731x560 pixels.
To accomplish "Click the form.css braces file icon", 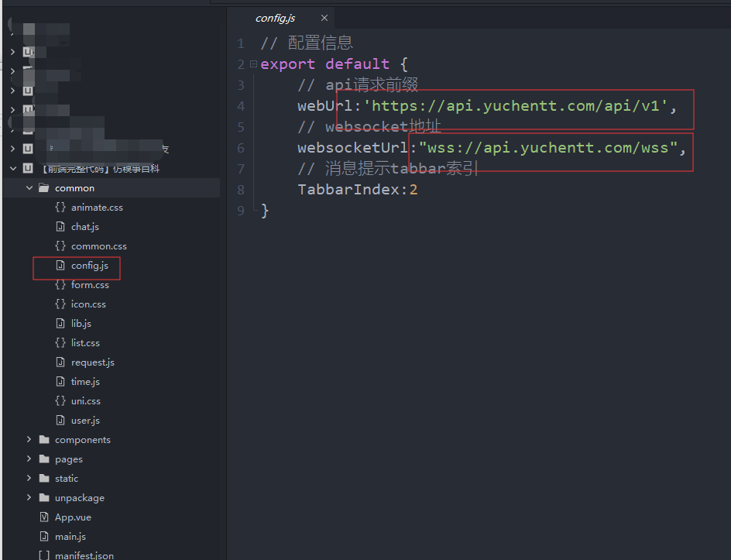I will point(60,284).
